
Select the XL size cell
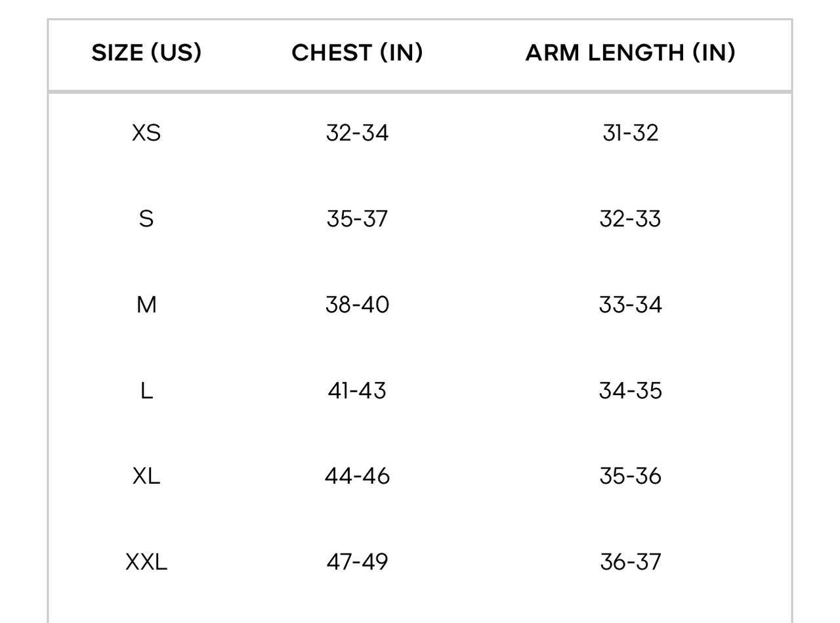pyautogui.click(x=146, y=476)
